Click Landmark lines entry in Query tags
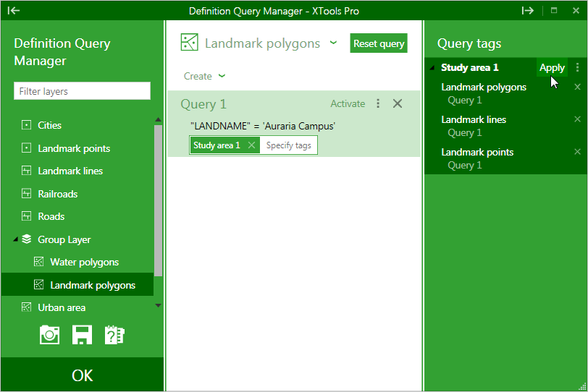Viewport: 588px width, 392px height. pos(474,119)
